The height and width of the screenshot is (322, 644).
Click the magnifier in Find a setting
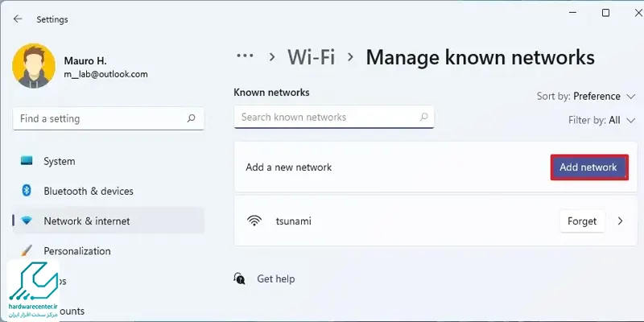(x=191, y=118)
